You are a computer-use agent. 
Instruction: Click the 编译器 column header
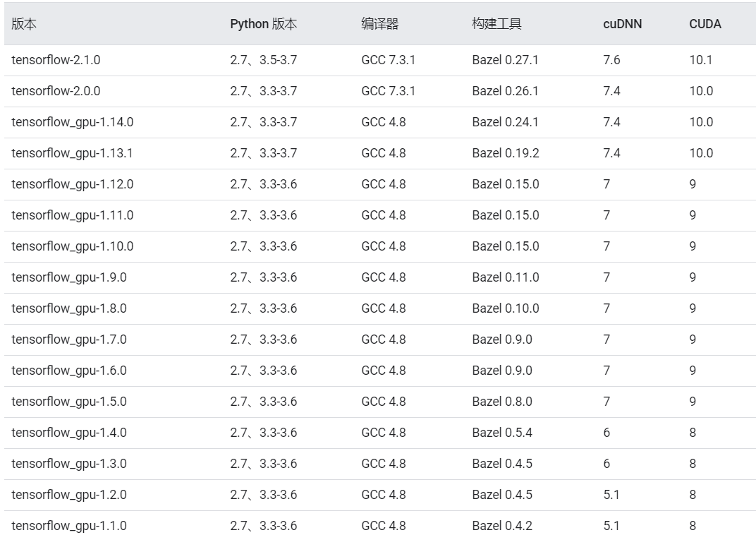pos(374,23)
